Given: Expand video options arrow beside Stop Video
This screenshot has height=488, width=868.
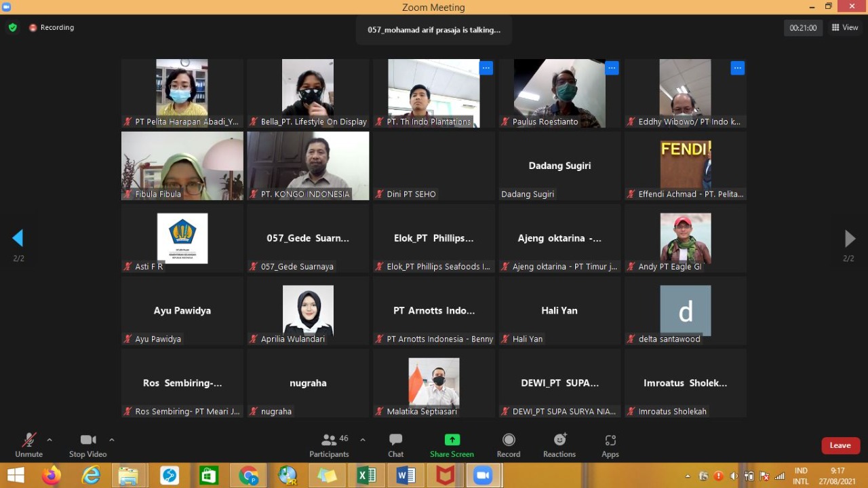Looking at the screenshot, I should 112,440.
